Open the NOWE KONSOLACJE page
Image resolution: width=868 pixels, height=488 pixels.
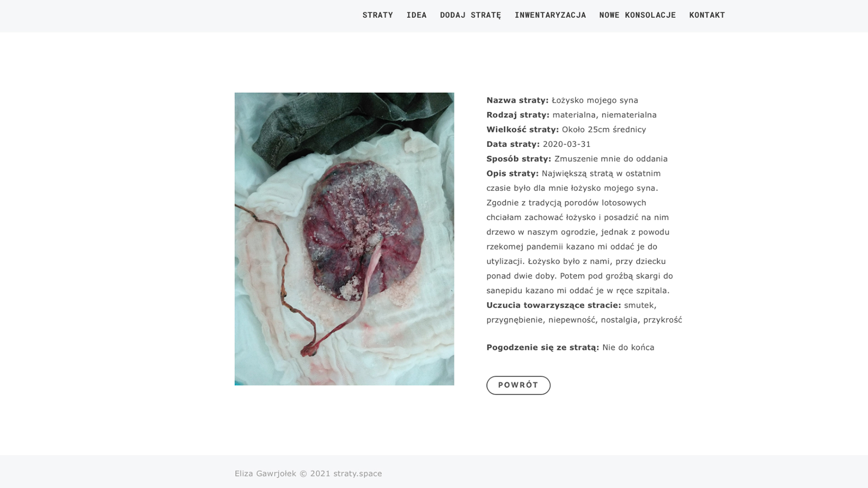pyautogui.click(x=637, y=15)
